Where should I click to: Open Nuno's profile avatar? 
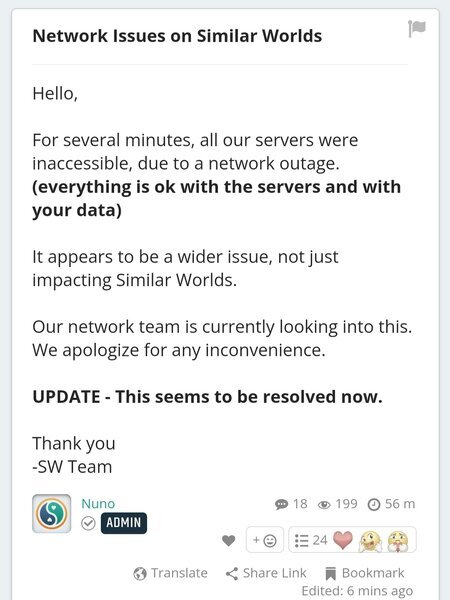(52, 514)
